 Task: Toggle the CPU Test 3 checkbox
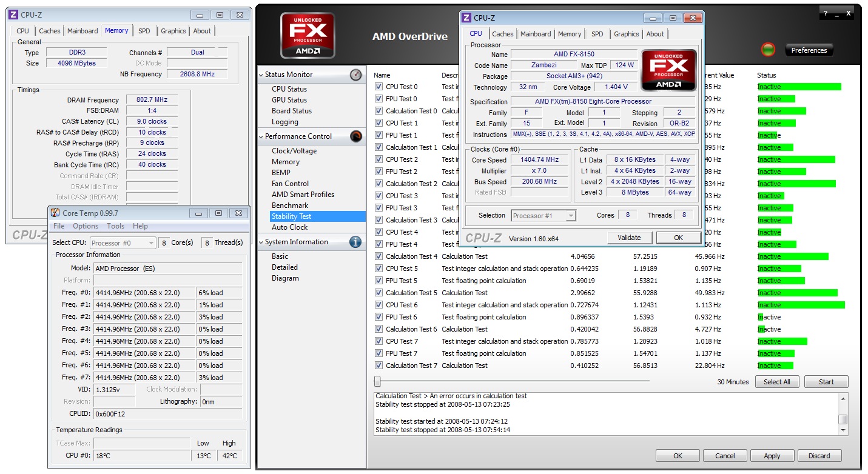pos(378,196)
